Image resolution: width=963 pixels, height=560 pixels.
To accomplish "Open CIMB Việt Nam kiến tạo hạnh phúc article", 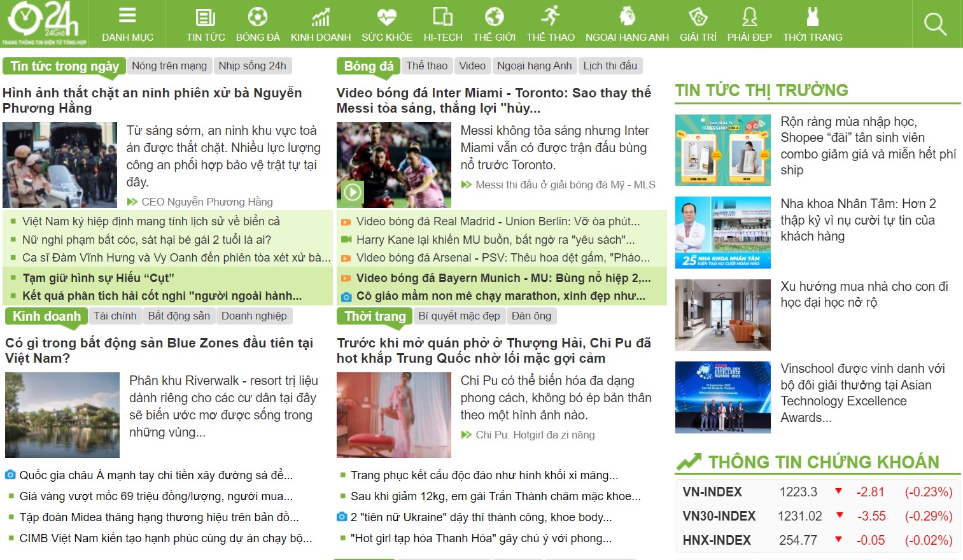I will click(x=165, y=538).
